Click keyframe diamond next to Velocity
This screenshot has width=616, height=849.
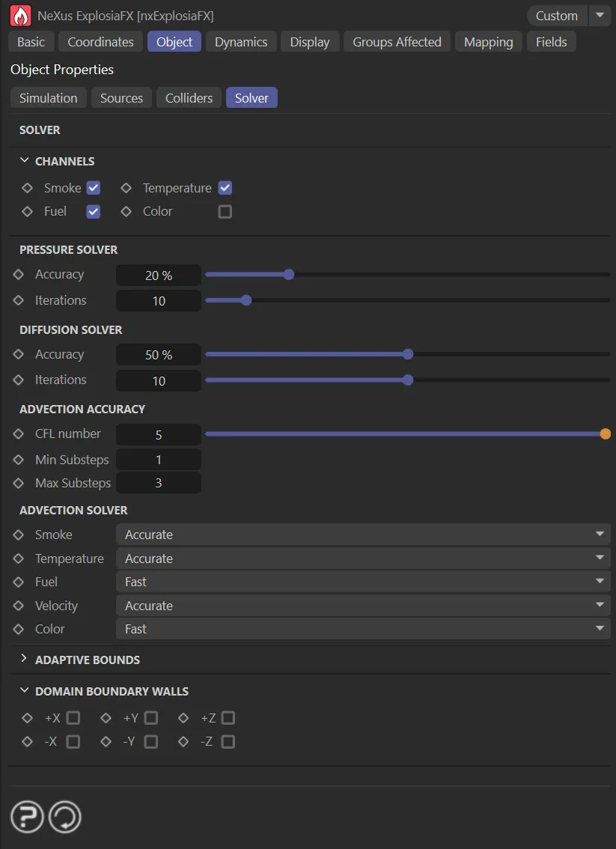click(x=19, y=606)
